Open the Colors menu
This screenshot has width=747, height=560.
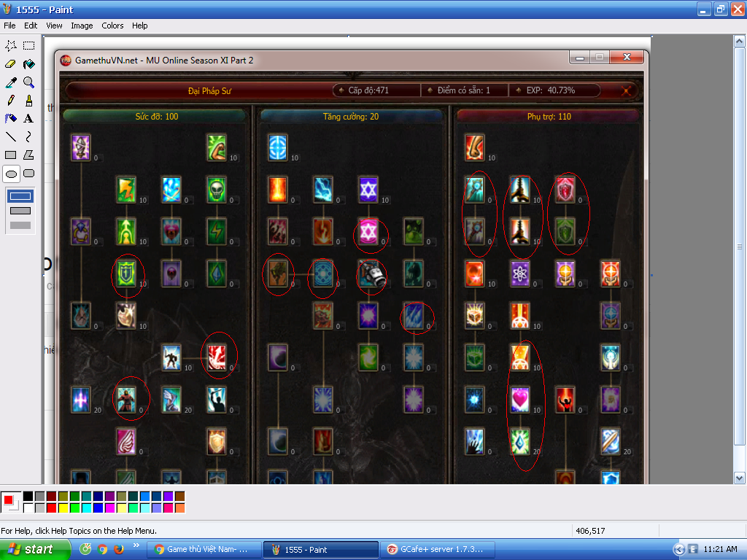click(x=112, y=26)
